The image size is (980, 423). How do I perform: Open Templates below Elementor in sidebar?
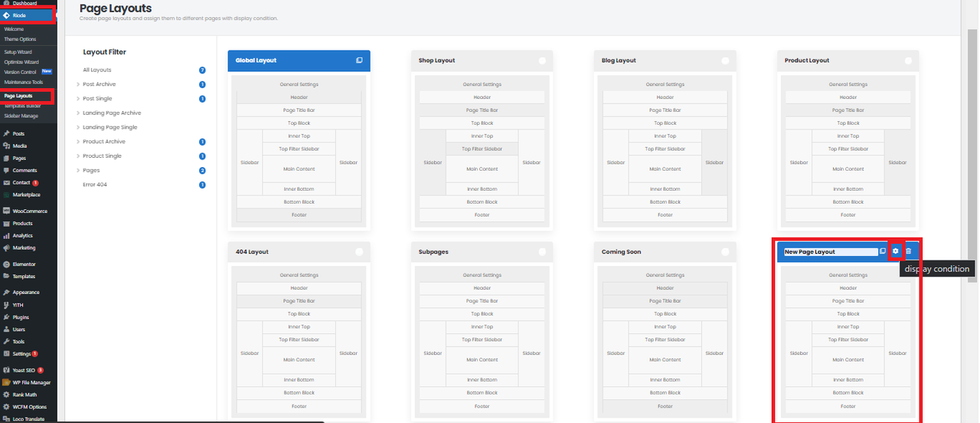point(24,276)
